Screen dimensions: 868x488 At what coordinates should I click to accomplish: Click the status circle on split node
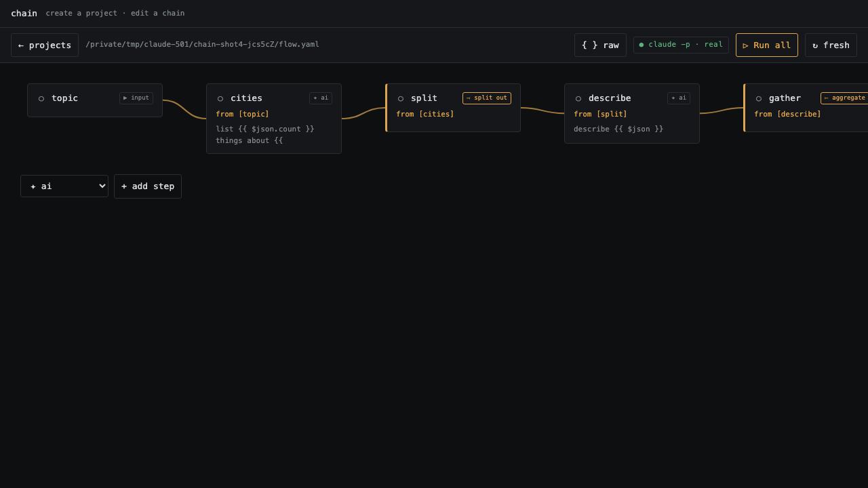tap(401, 99)
